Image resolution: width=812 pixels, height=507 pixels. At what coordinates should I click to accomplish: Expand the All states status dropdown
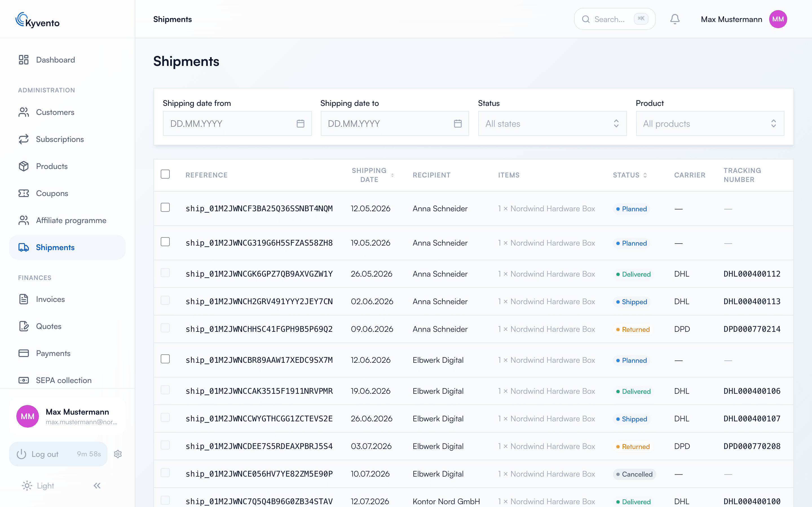(x=552, y=123)
